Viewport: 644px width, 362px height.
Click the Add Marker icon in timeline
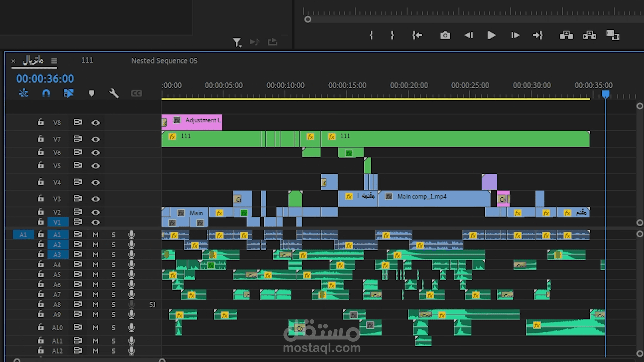(92, 93)
